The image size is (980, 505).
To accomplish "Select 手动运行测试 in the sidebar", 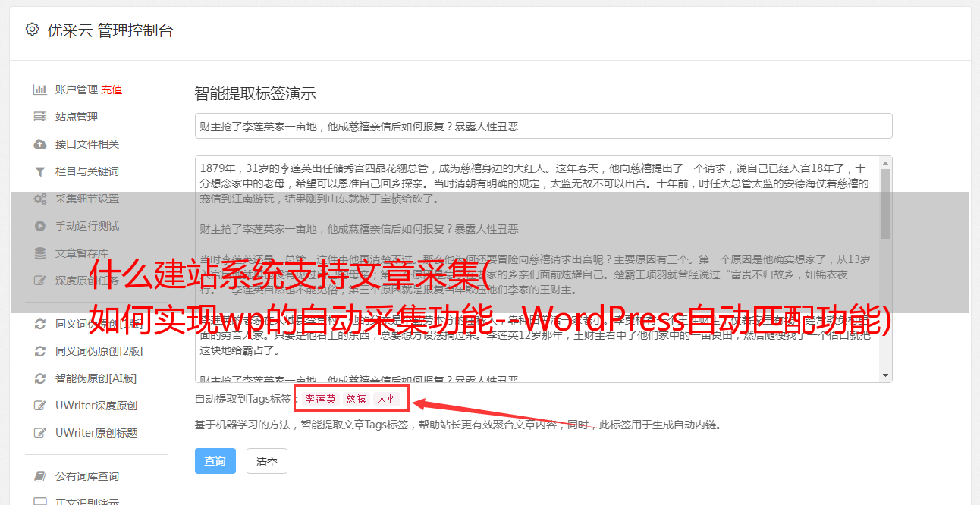I will [x=87, y=226].
